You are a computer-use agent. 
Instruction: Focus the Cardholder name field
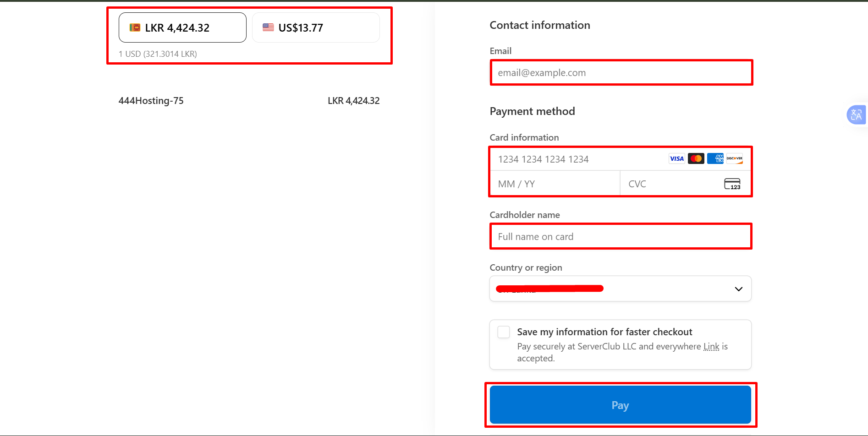point(621,237)
